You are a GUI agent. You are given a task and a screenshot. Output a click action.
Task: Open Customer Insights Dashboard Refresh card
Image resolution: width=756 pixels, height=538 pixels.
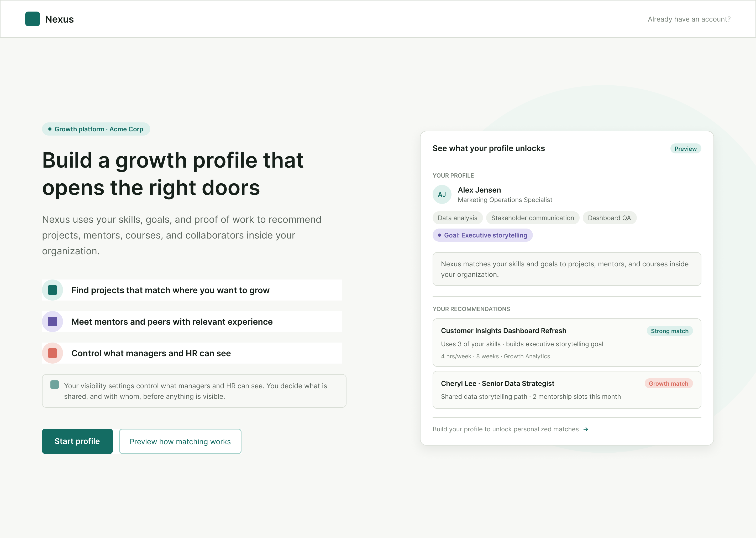point(567,343)
